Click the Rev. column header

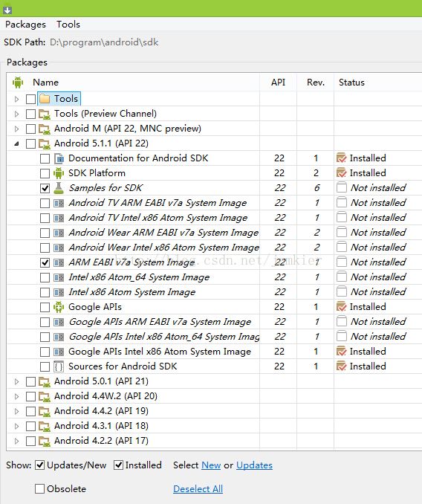pyautogui.click(x=316, y=83)
